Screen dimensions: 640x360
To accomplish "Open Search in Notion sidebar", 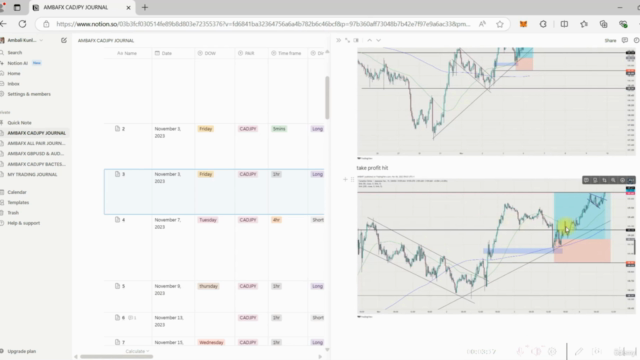I will pos(15,53).
